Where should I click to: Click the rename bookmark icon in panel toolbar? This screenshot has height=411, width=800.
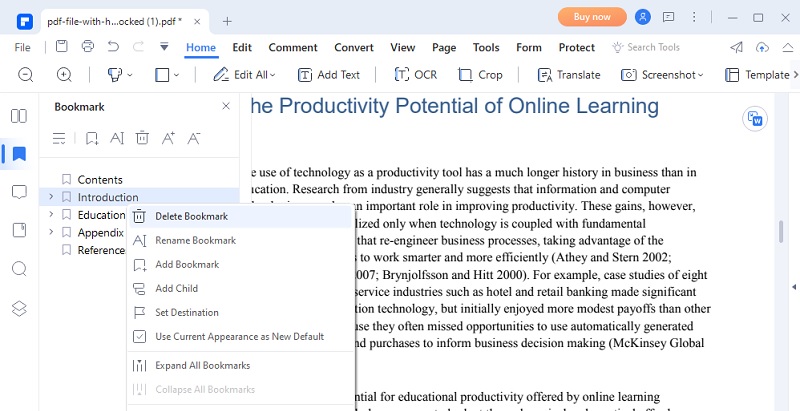coord(117,138)
